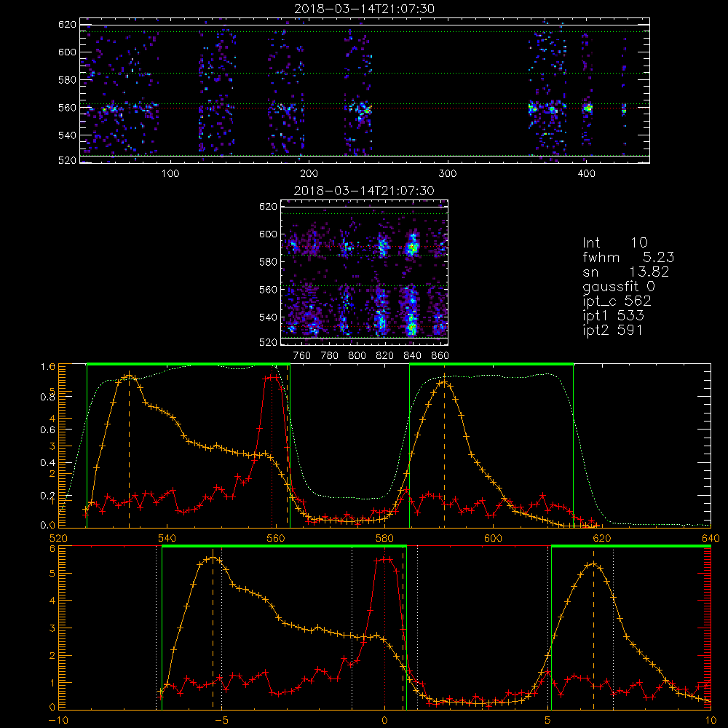Click axis label 640 on profile plot
Viewport: 728px width, 728px height.
click(x=711, y=538)
